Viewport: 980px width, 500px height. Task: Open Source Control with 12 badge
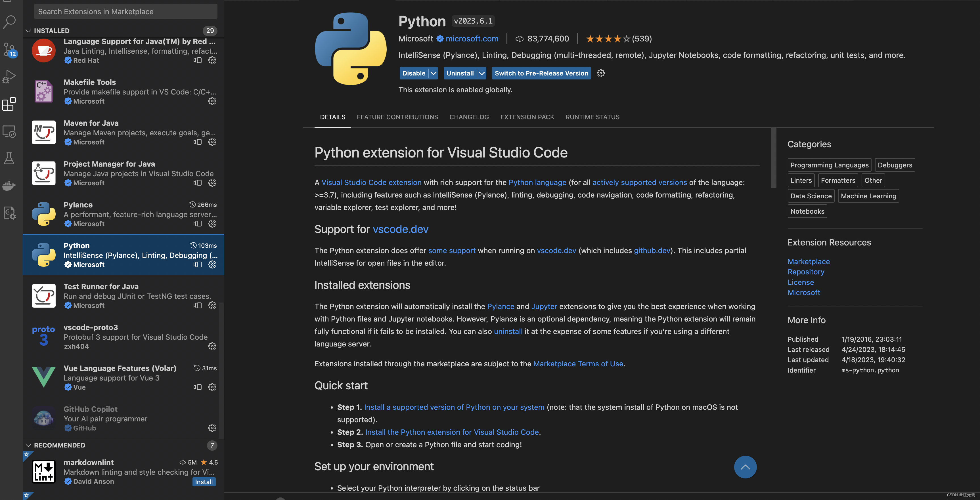9,49
